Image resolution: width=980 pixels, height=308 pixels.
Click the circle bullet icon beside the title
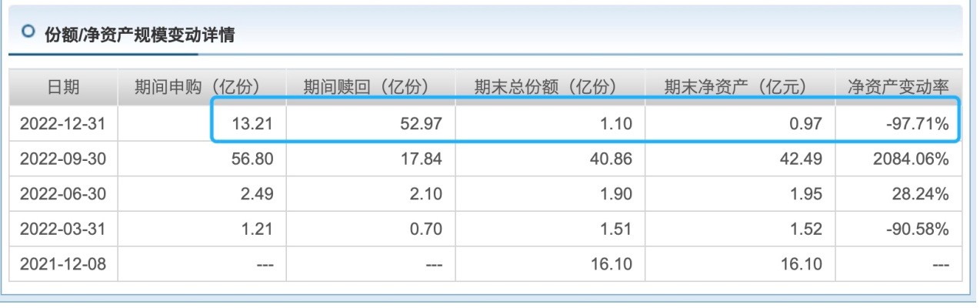[x=28, y=34]
